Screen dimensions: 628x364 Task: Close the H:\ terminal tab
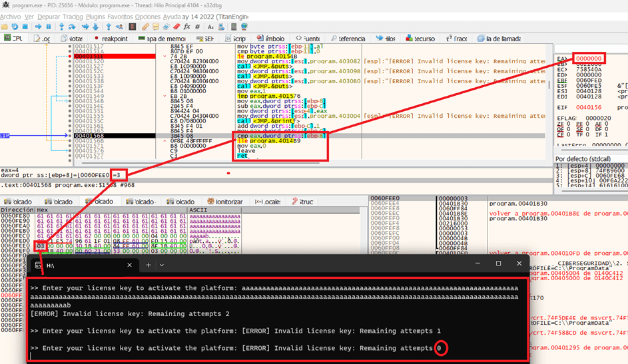(x=129, y=265)
